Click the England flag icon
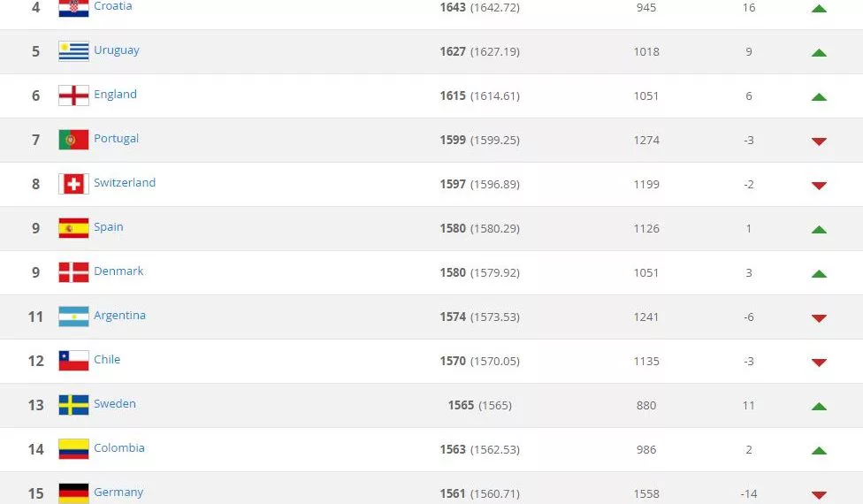 pos(73,95)
